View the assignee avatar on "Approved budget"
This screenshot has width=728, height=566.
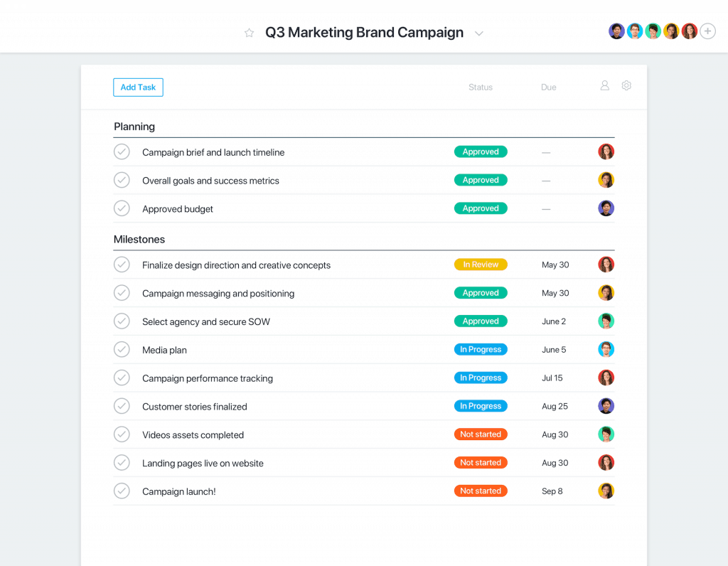[606, 208]
